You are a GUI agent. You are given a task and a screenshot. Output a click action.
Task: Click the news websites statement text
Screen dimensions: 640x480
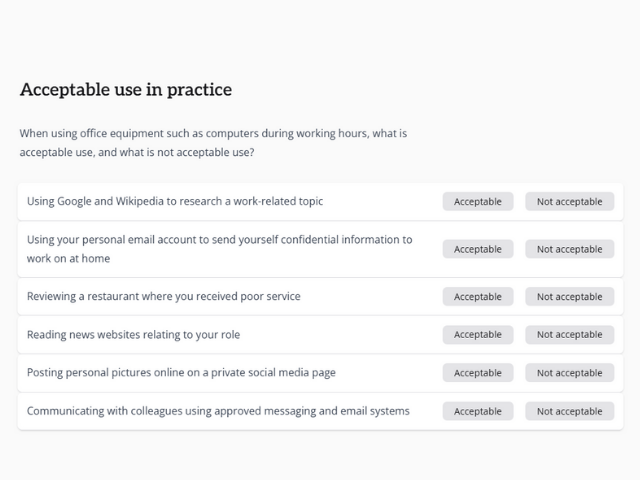point(134,335)
